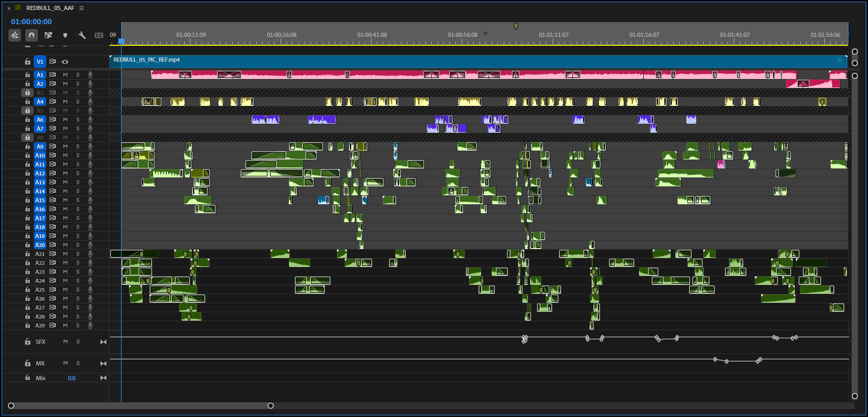868x417 pixels.
Task: Target the A4 audio track
Action: click(40, 102)
